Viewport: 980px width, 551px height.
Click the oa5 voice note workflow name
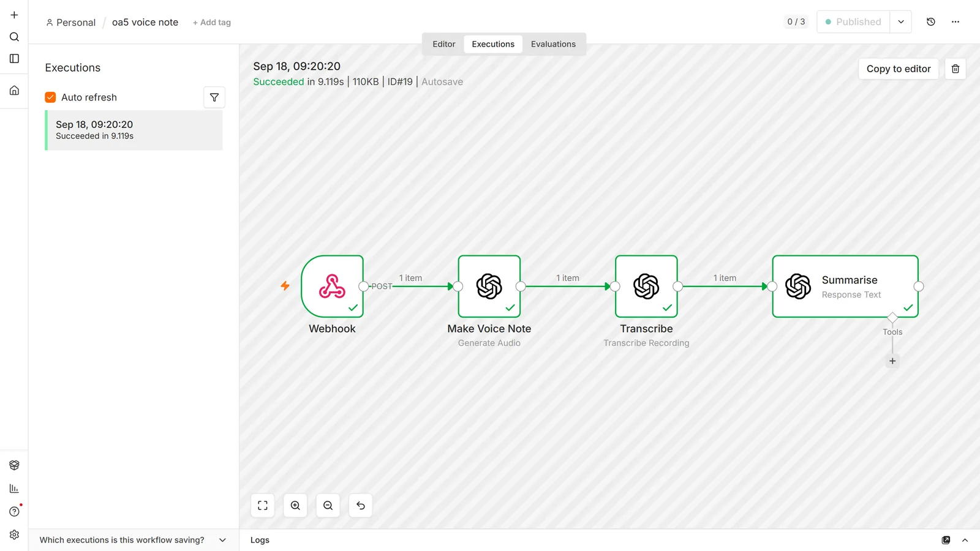click(x=145, y=22)
